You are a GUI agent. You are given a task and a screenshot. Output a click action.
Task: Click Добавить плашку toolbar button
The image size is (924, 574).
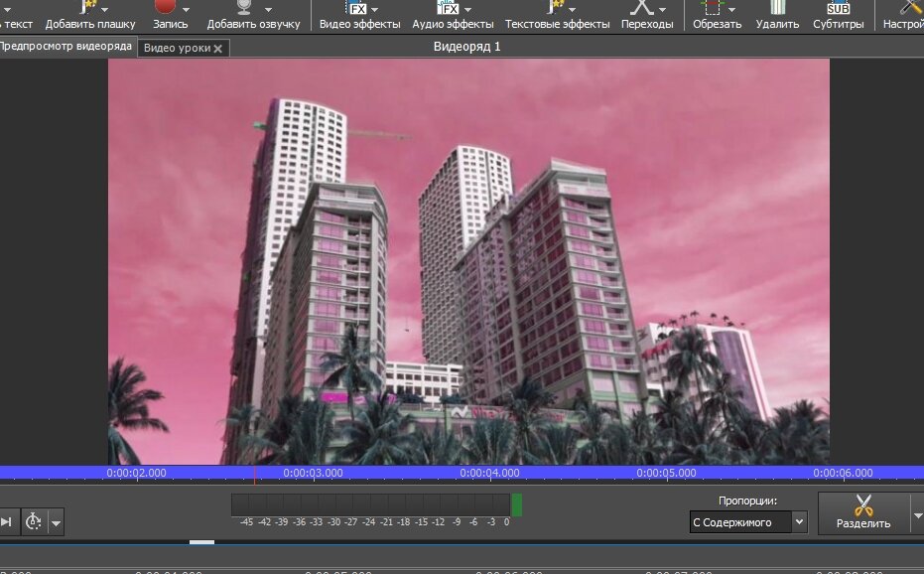[x=89, y=17]
